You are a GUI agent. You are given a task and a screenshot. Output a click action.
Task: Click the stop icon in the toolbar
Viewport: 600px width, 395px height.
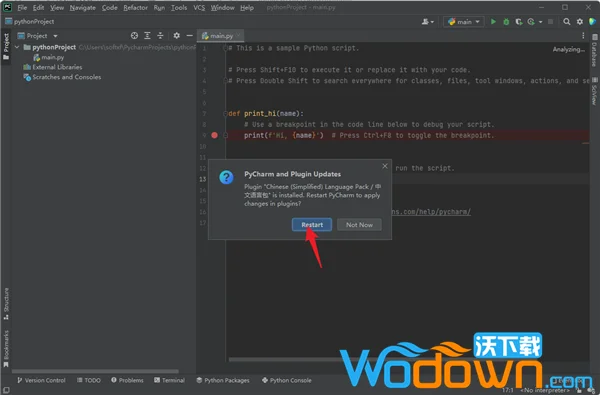(x=550, y=22)
